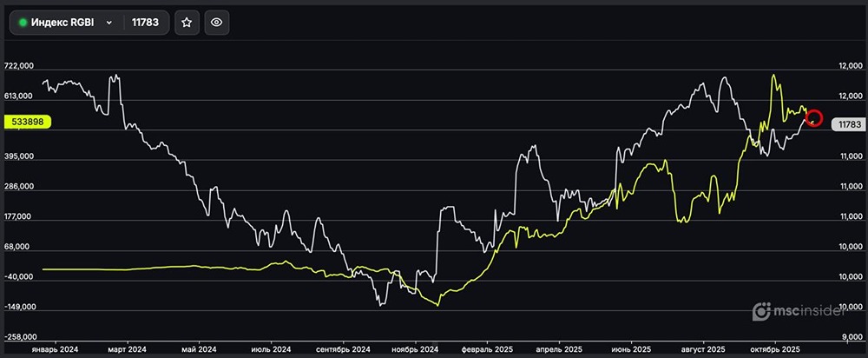The height and width of the screenshot is (358, 868).
Task: Click the red circle marker on the chart
Action: tap(814, 118)
